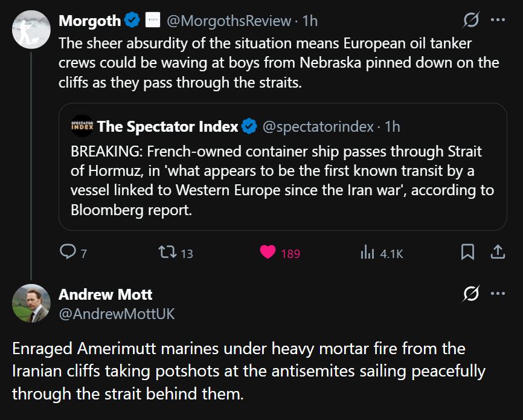Open quoted Spectator Index tweet text
Screen dimensions: 523x420
click(x=282, y=181)
